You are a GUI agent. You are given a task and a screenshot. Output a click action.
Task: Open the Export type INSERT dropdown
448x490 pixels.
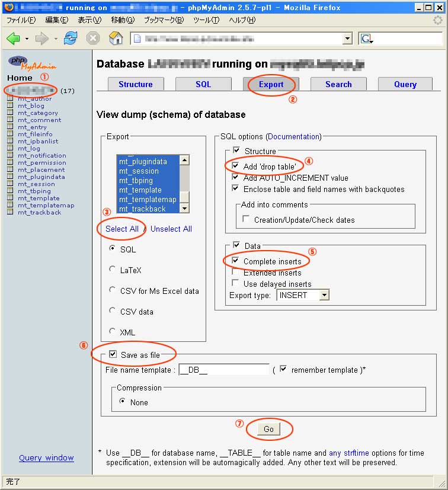[303, 294]
